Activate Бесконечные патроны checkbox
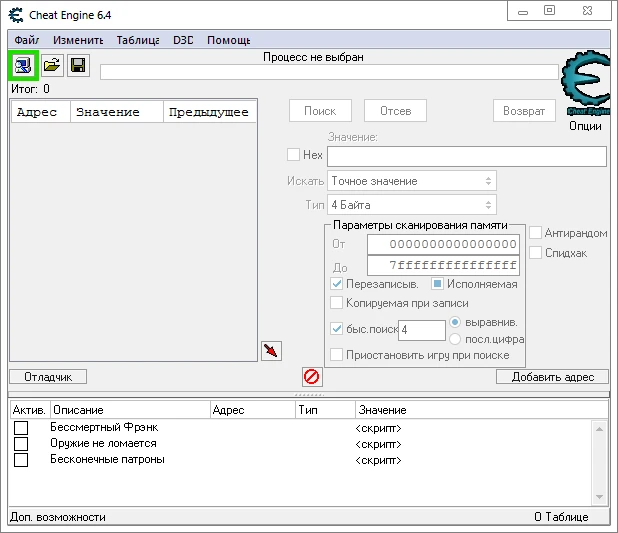 [x=21, y=460]
